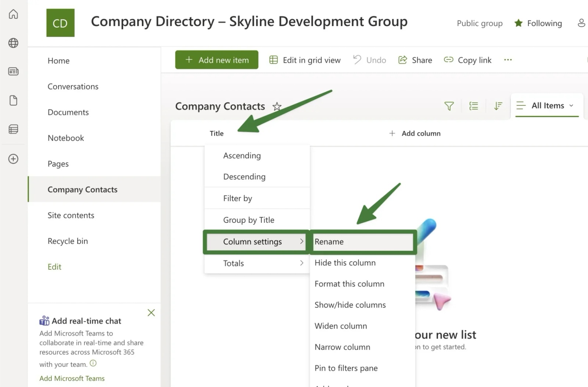Choose Filter by in column menu
The height and width of the screenshot is (387, 588).
pyautogui.click(x=257, y=198)
